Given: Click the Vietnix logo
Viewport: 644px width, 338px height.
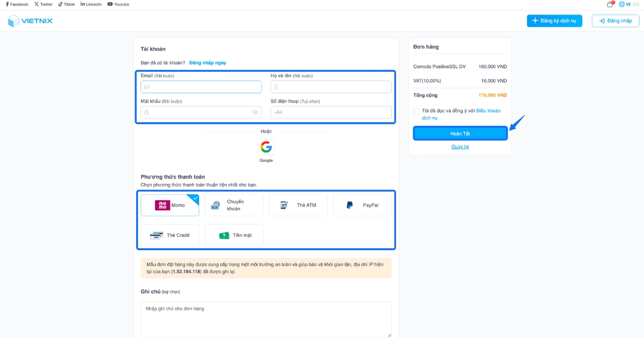Looking at the screenshot, I should click(30, 21).
